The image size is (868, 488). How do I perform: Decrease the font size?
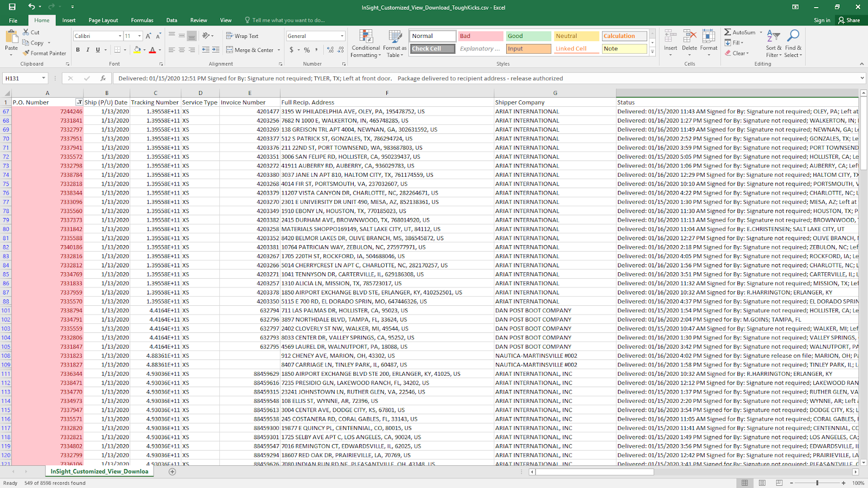click(x=158, y=36)
